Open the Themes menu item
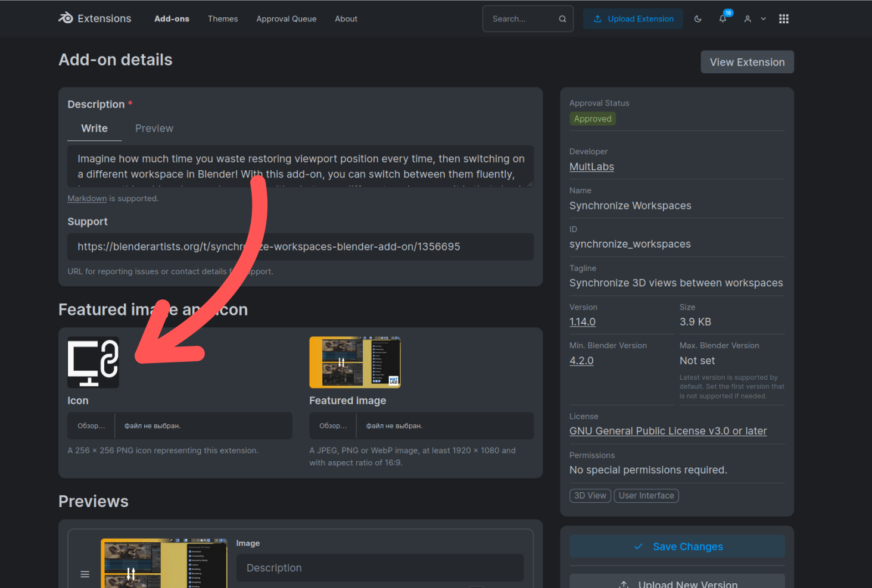The height and width of the screenshot is (588, 872). [223, 19]
